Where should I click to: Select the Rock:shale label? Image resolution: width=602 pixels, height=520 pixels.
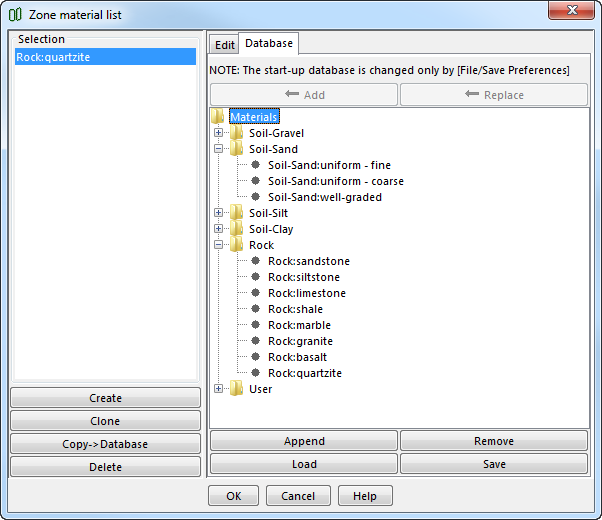point(295,309)
